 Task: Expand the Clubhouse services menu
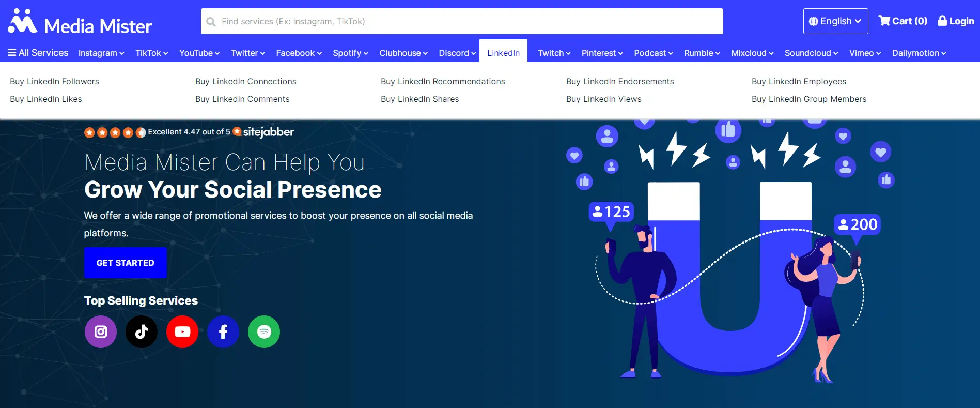pyautogui.click(x=403, y=53)
